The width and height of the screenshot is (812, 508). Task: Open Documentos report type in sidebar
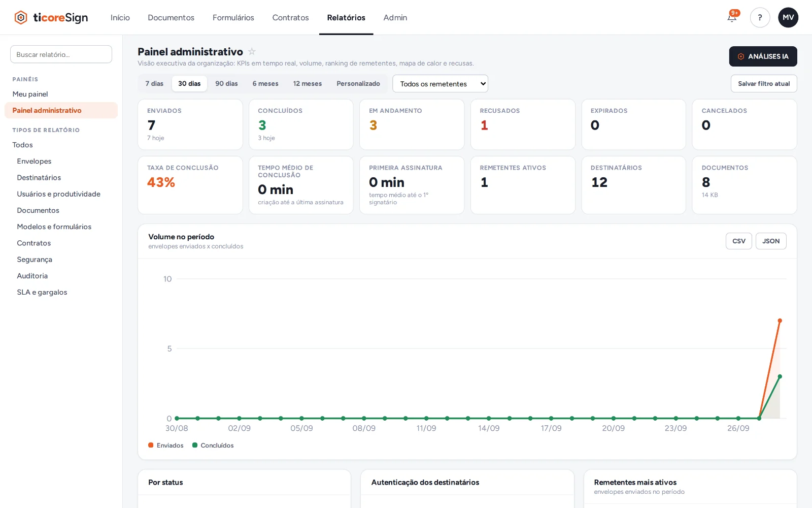click(61, 210)
